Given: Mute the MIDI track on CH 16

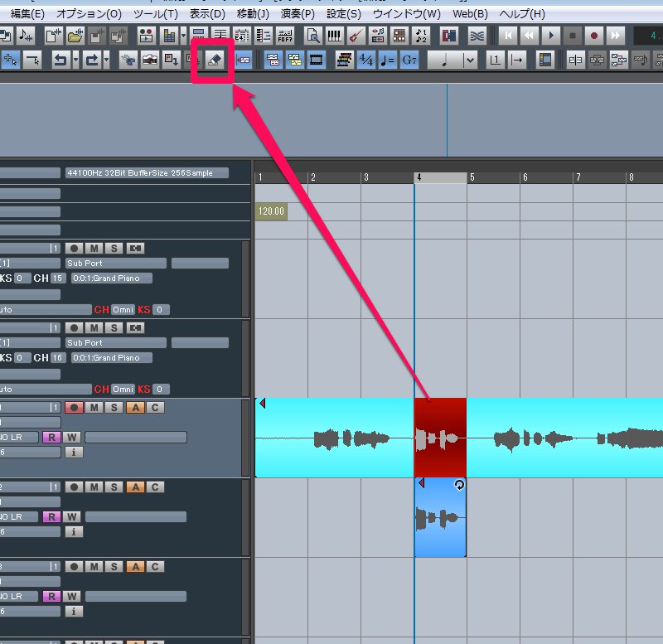Looking at the screenshot, I should tap(94, 327).
